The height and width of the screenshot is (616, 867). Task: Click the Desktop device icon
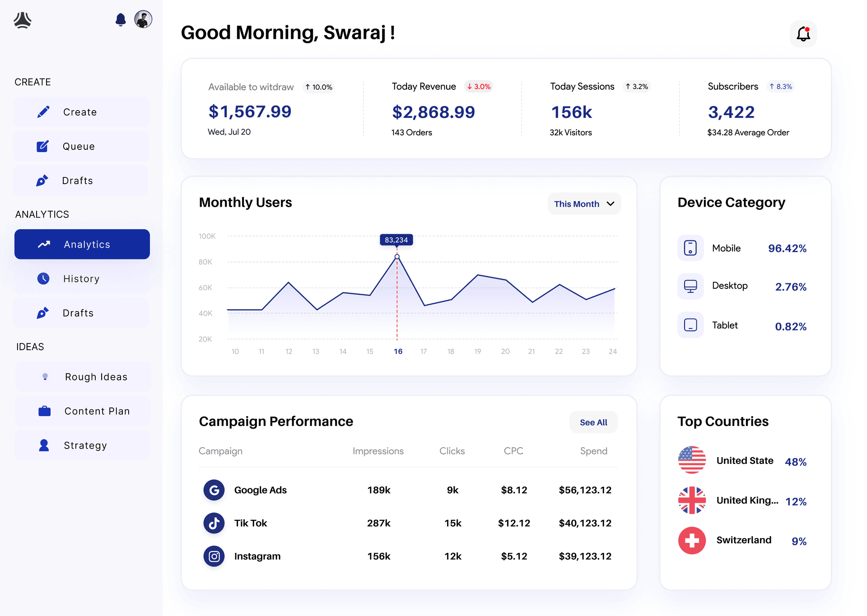(x=690, y=286)
